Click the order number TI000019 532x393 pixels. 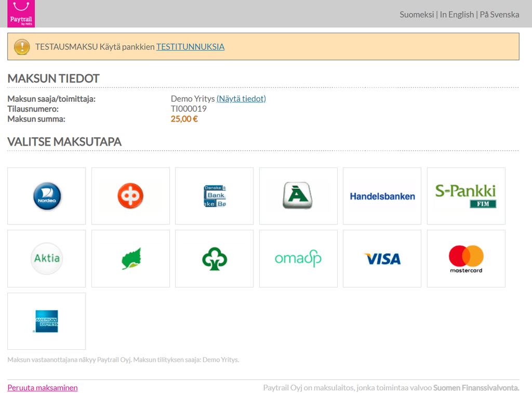pos(189,109)
